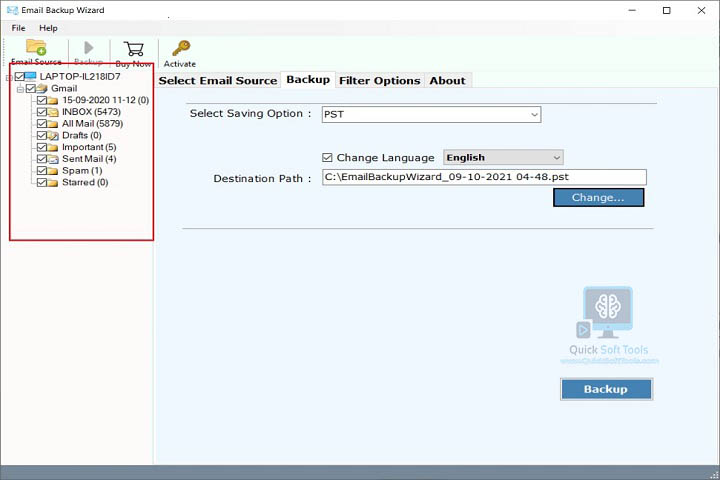This screenshot has height=480, width=720.
Task: Select the Starred (0) label
Action: (x=85, y=182)
